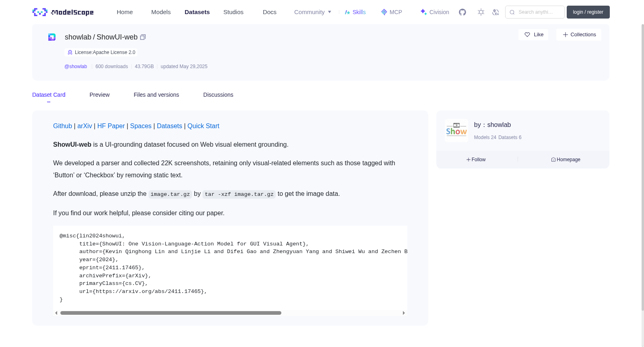Open the Datasets link in card text

point(169,126)
